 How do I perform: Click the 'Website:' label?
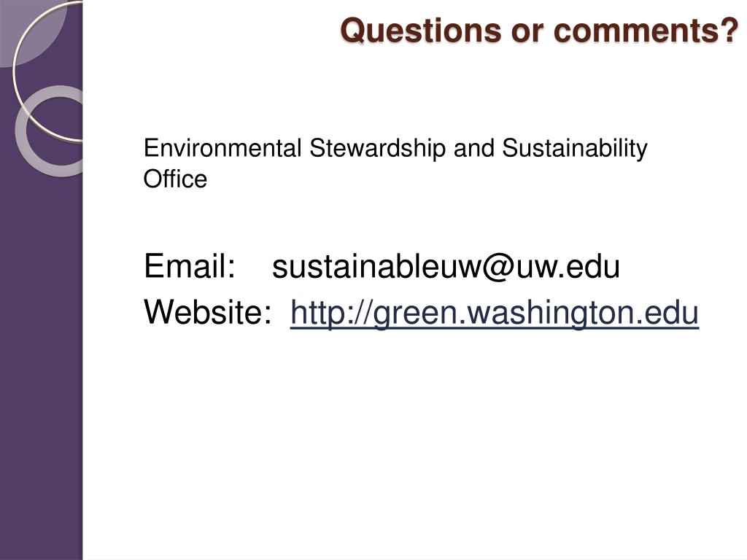[206, 312]
